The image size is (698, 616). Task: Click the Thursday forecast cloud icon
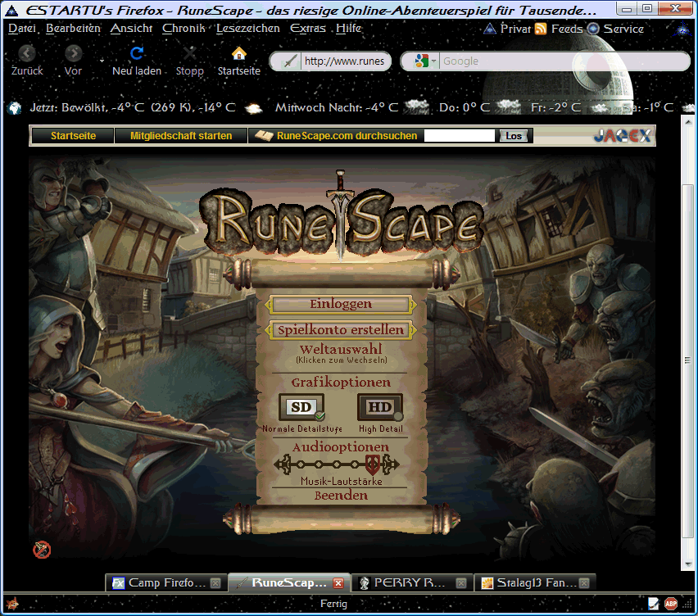(x=509, y=106)
